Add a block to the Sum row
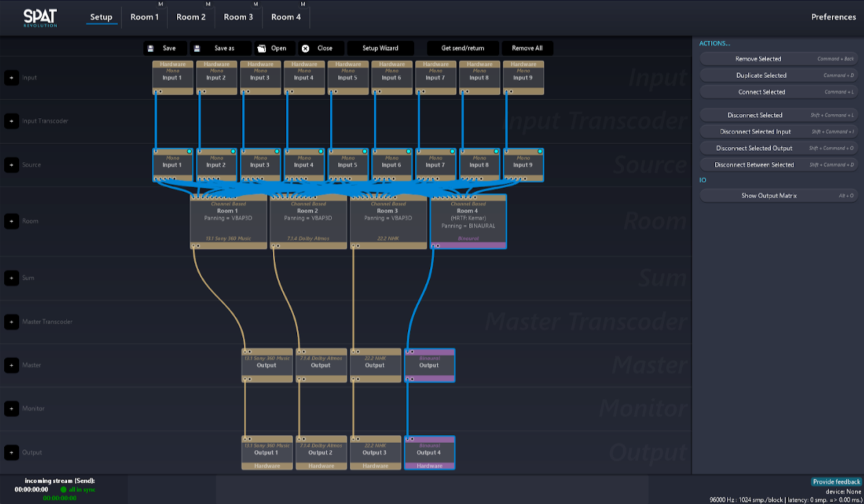 [12, 278]
